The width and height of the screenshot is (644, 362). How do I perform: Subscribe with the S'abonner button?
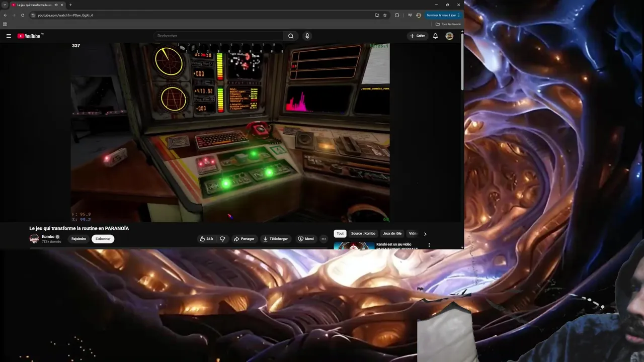[103, 239]
